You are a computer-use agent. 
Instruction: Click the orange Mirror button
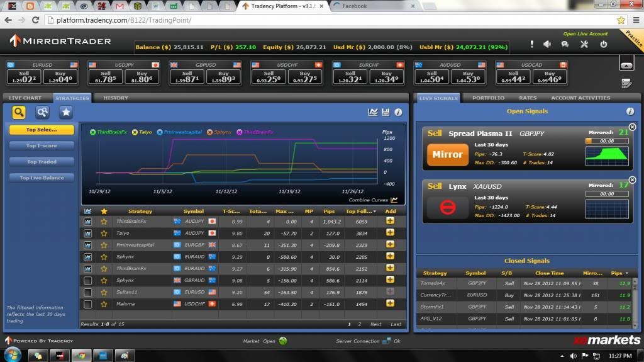448,154
